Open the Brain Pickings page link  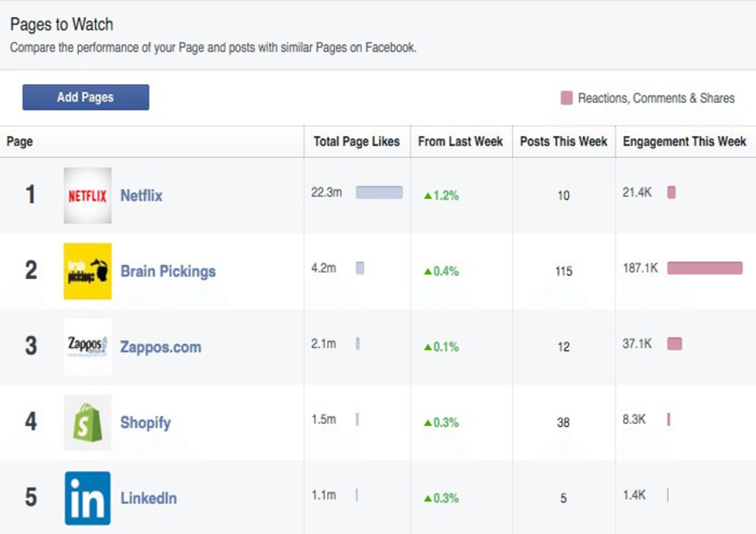[x=168, y=271]
